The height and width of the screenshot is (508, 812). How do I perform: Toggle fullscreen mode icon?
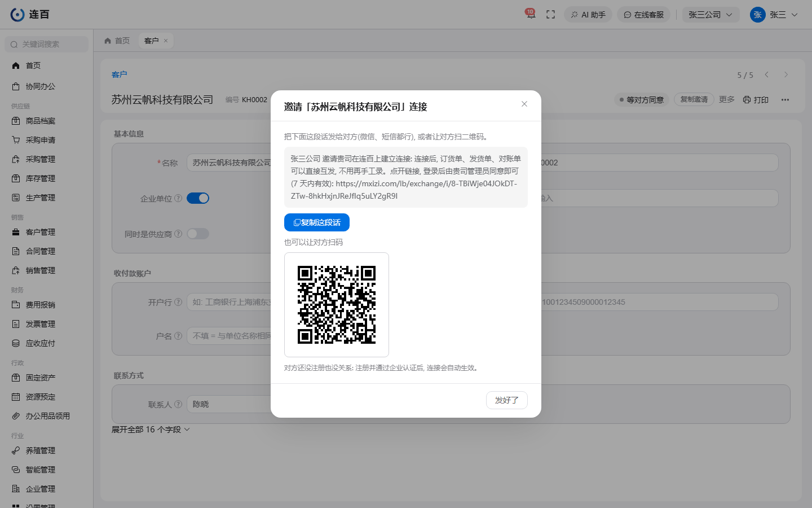(x=551, y=15)
